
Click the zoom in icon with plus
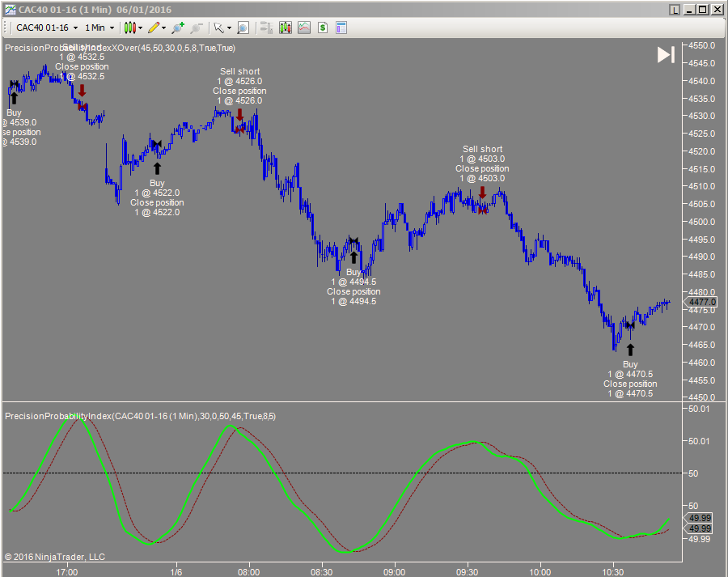pos(177,28)
